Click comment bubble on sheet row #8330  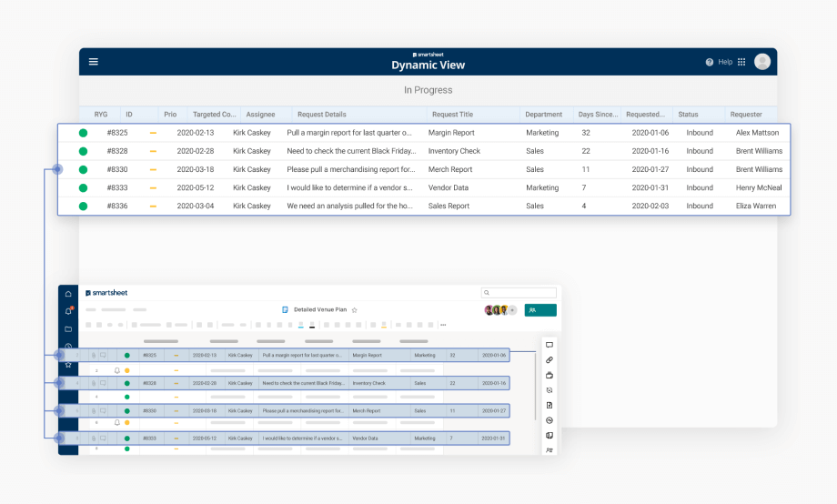[103, 410]
